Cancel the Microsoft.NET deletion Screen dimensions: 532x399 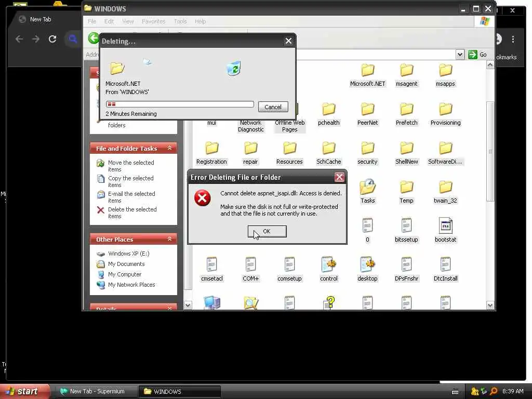[x=273, y=107]
